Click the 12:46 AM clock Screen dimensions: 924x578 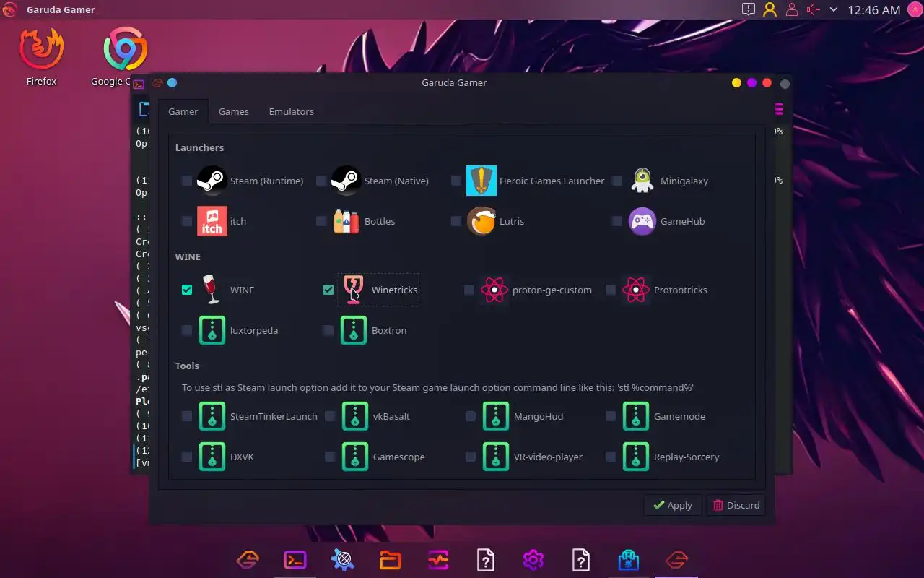[x=874, y=9]
